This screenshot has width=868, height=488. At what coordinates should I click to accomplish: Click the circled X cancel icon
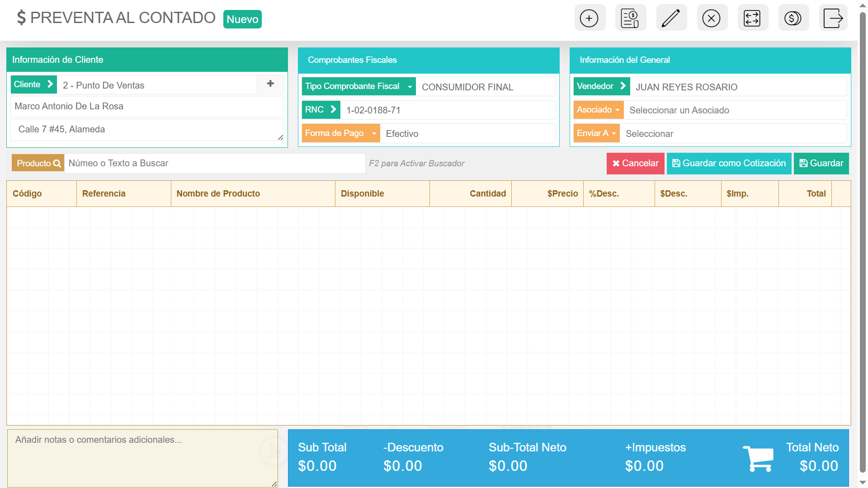tap(712, 19)
